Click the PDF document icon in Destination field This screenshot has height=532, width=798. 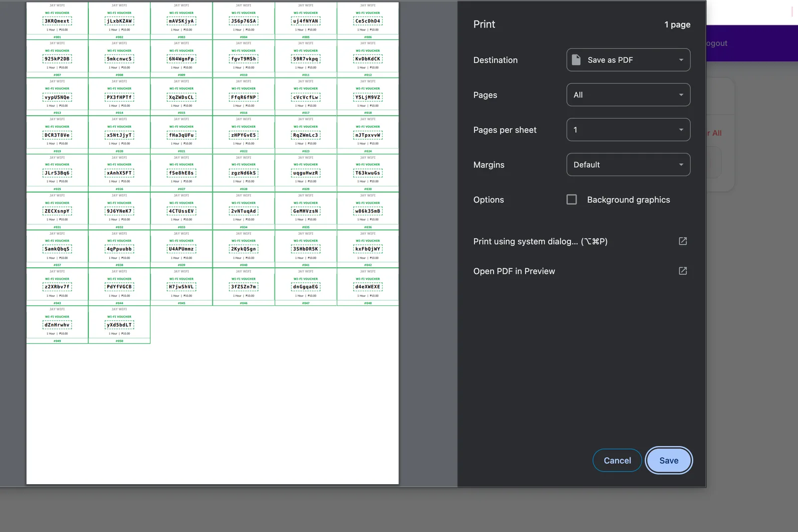(x=576, y=60)
